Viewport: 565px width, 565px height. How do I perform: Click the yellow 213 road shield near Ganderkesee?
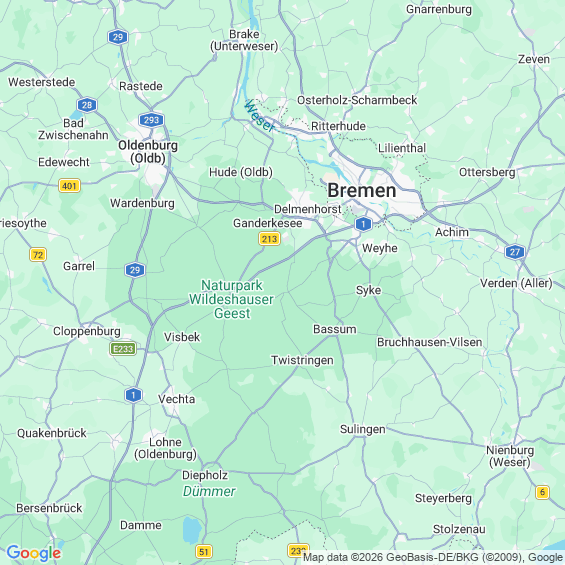[270, 239]
